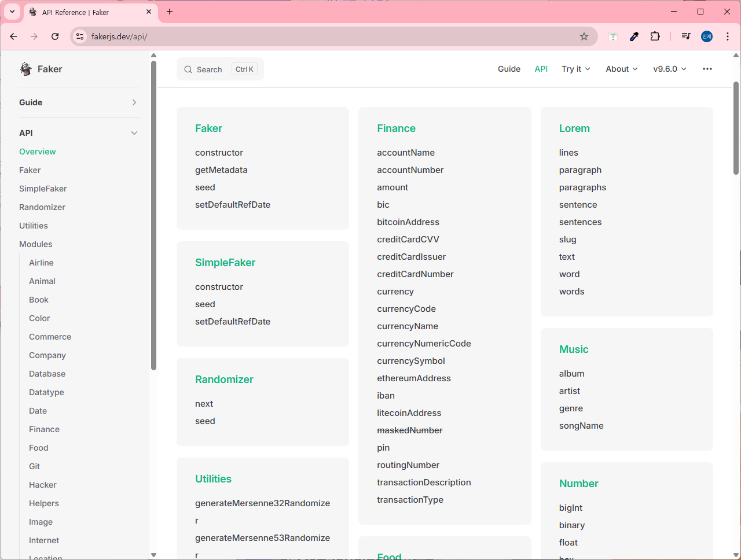Open the Music card heading
741x560 pixels.
[574, 349]
